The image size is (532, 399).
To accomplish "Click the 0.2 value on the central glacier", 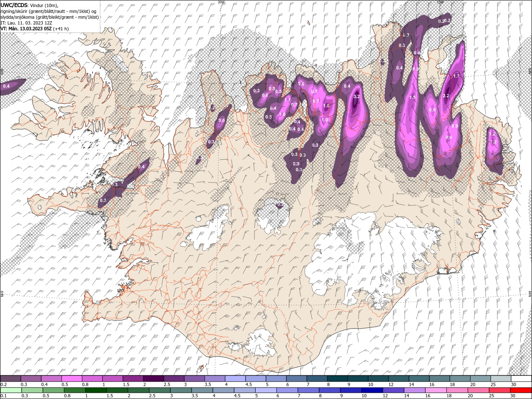I will (280, 204).
